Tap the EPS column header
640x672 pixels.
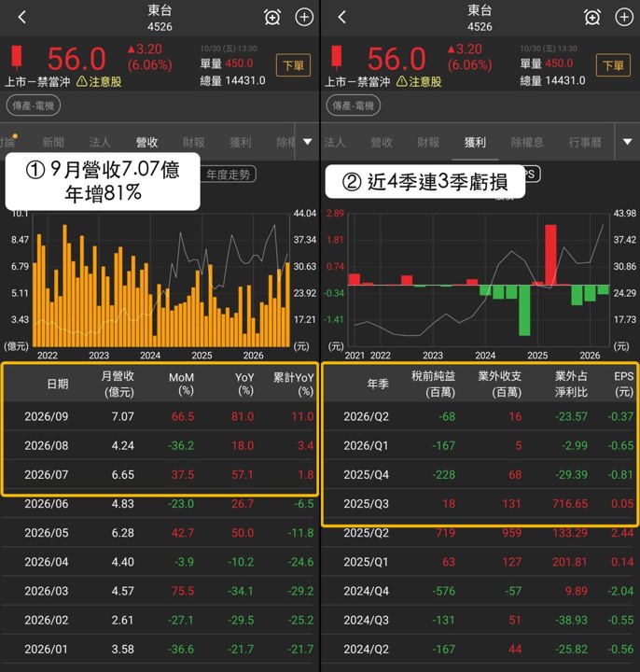623,384
